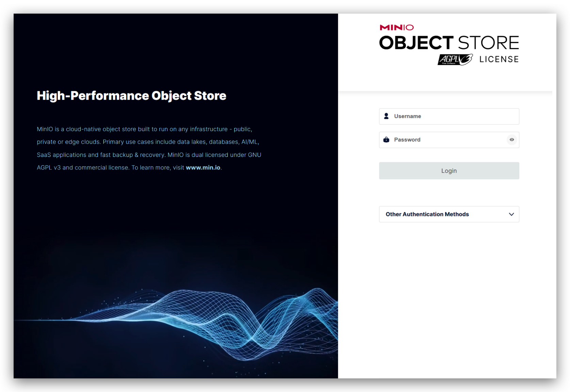
Task: Toggle password visibility eye icon
Action: [511, 140]
